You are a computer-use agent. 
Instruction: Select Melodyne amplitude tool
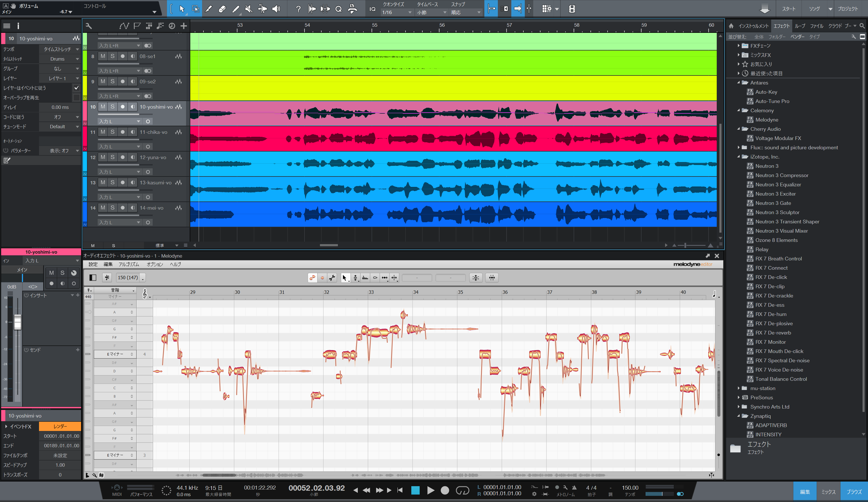pyautogui.click(x=375, y=278)
